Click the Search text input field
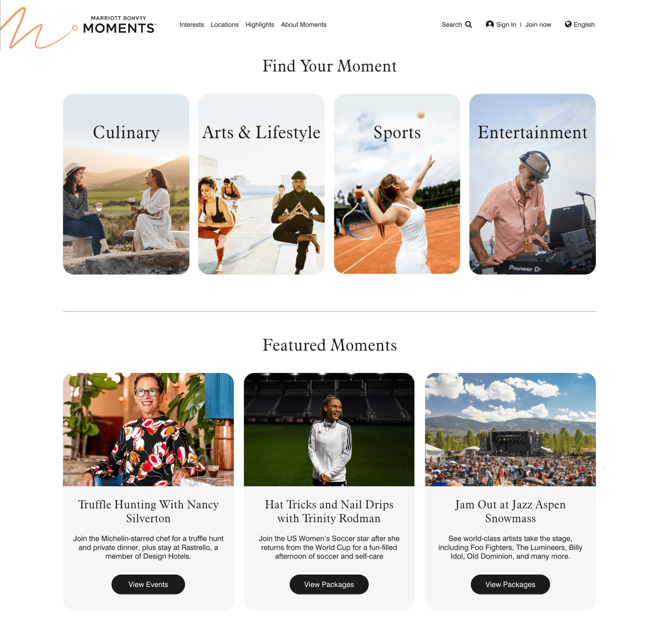 tap(452, 24)
